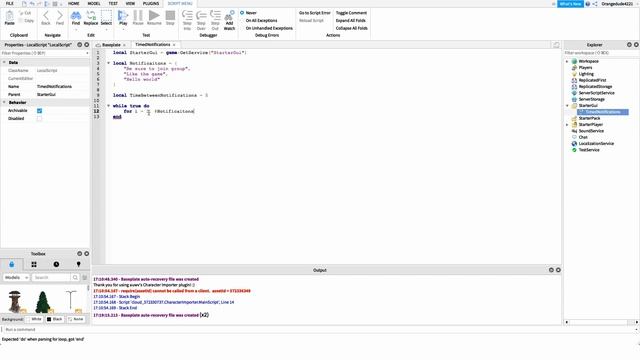Select ServerScriptService in Explorer
640x360 pixels.
[596, 93]
